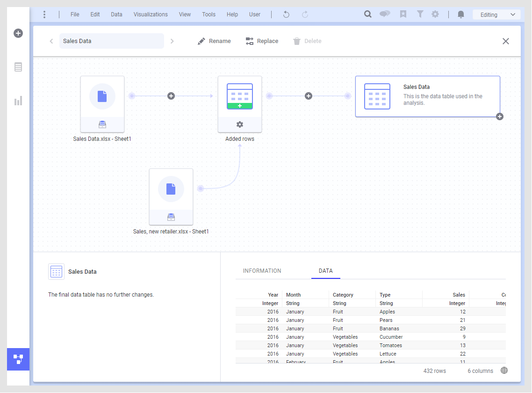The image size is (532, 393).
Task: Open the Data menu
Action: pyautogui.click(x=116, y=14)
